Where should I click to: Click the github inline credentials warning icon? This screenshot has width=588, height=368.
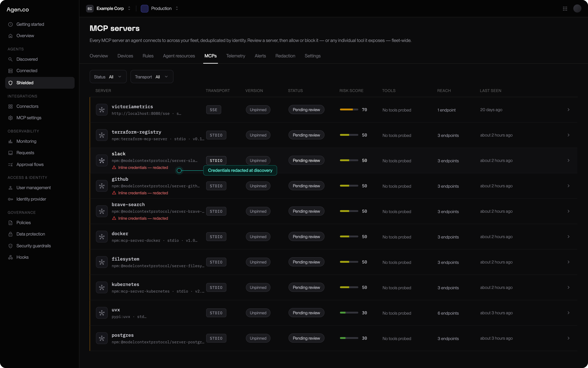(114, 193)
